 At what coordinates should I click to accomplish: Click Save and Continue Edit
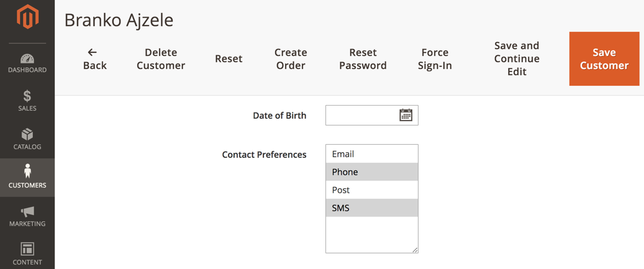(x=517, y=59)
